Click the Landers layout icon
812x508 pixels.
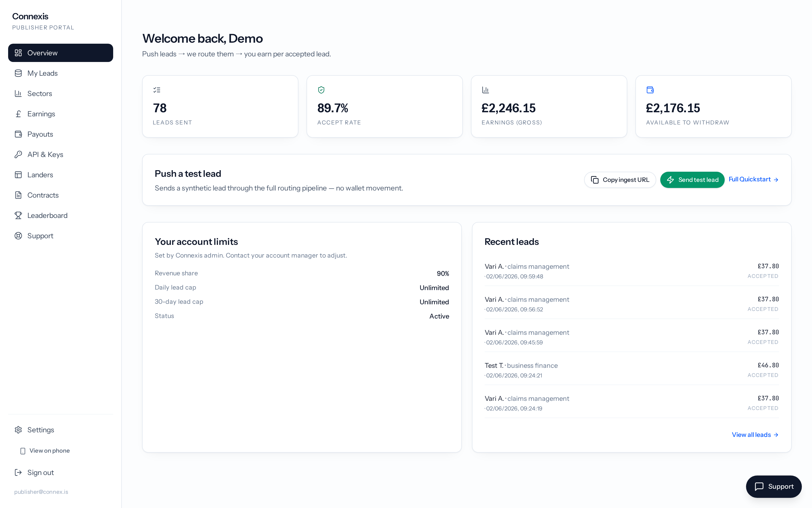tap(18, 175)
